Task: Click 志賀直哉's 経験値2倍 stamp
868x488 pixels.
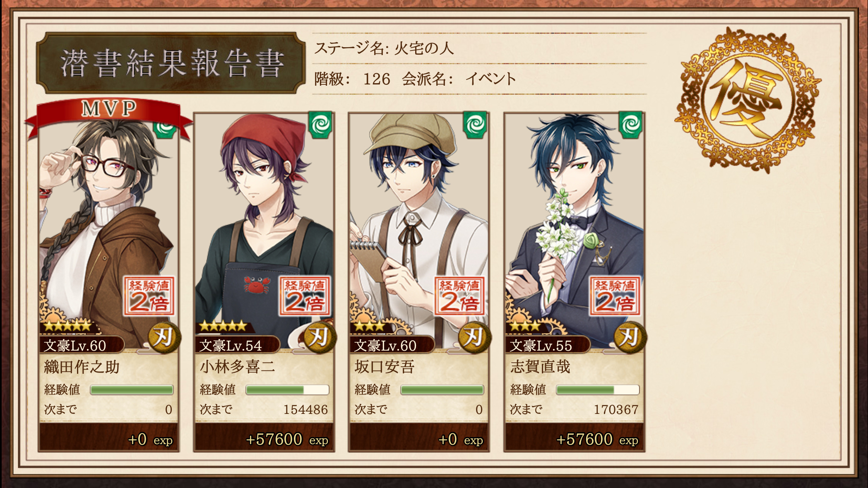Action: click(615, 296)
